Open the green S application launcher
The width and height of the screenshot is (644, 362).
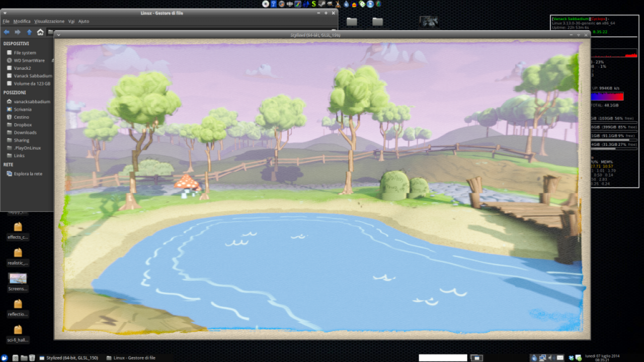(x=314, y=4)
